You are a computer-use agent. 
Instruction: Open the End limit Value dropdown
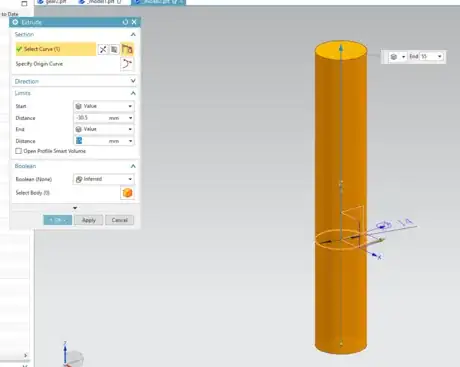(x=104, y=129)
